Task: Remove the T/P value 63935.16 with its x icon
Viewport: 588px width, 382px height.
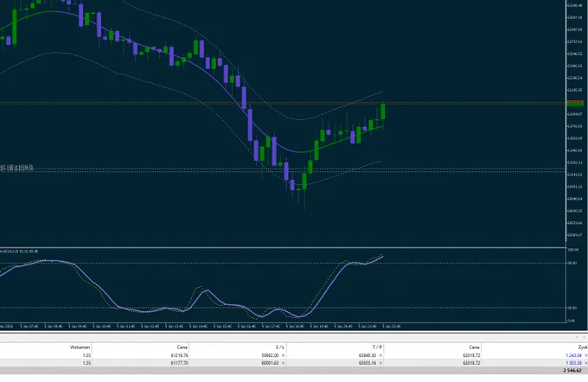Action: point(380,363)
